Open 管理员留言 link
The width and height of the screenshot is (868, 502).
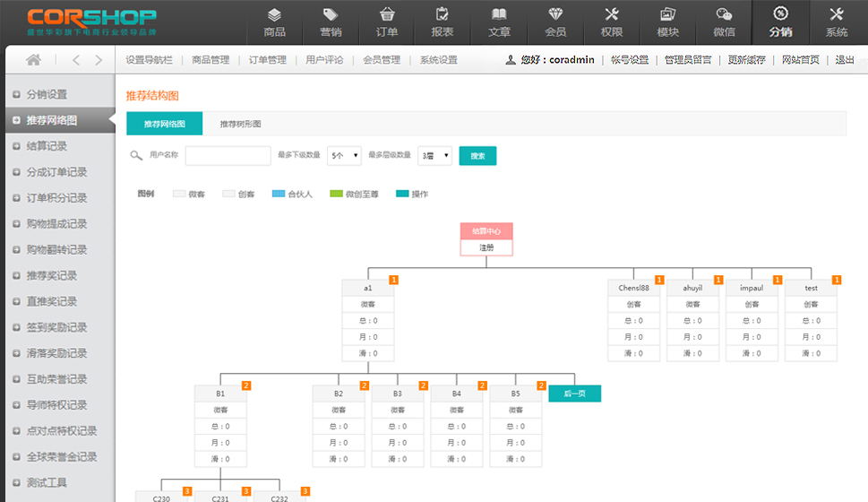(x=688, y=60)
